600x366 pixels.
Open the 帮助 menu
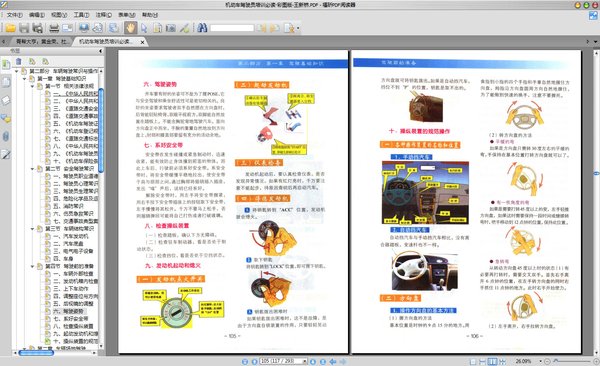(150, 15)
